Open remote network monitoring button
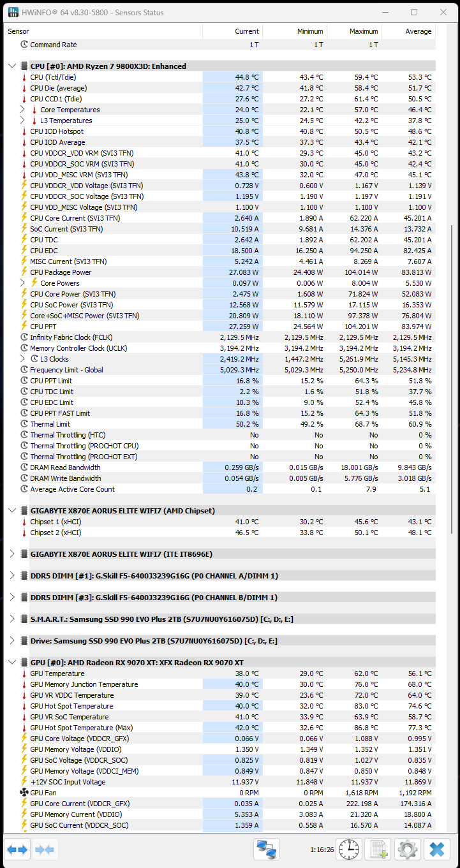 coord(267,850)
